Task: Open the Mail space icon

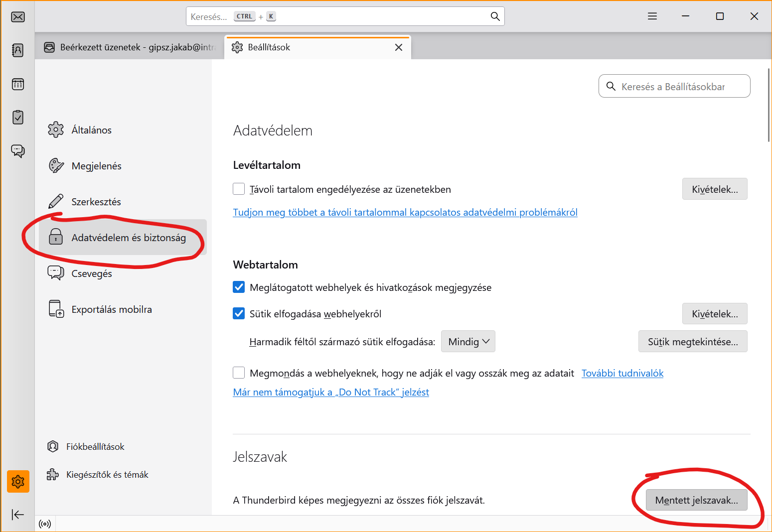Action: coord(18,17)
